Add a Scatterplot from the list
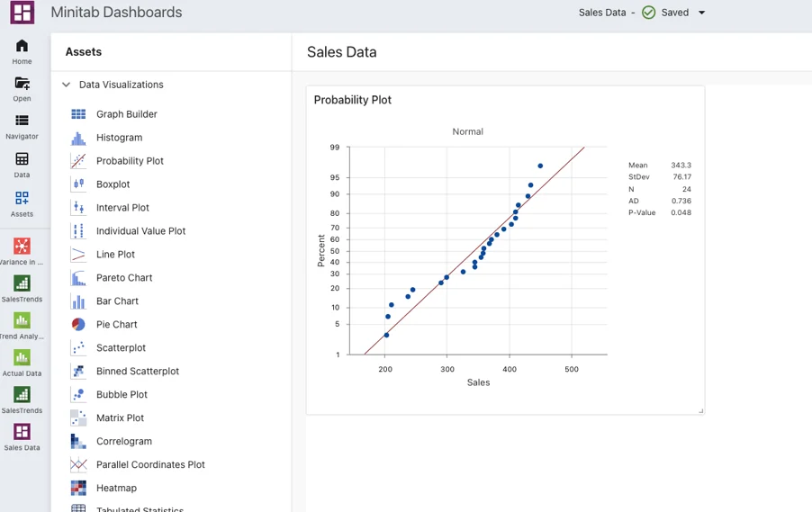Screen dimensions: 812x512 click(x=121, y=348)
